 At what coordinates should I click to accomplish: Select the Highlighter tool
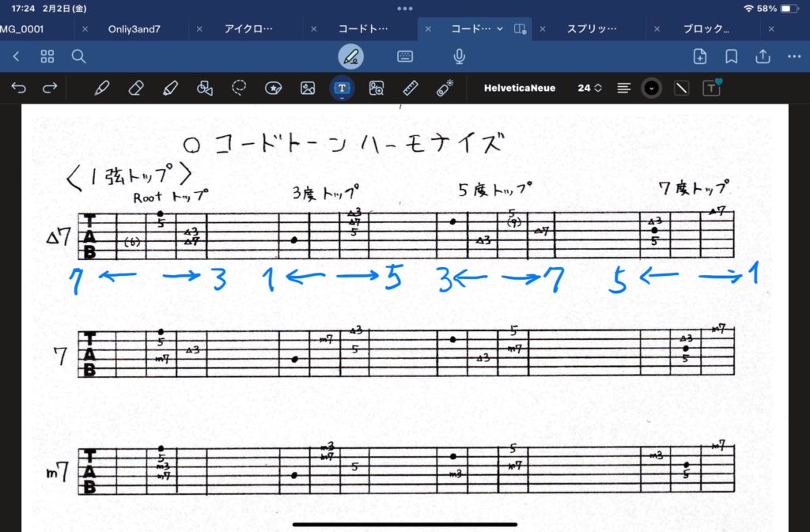[169, 88]
